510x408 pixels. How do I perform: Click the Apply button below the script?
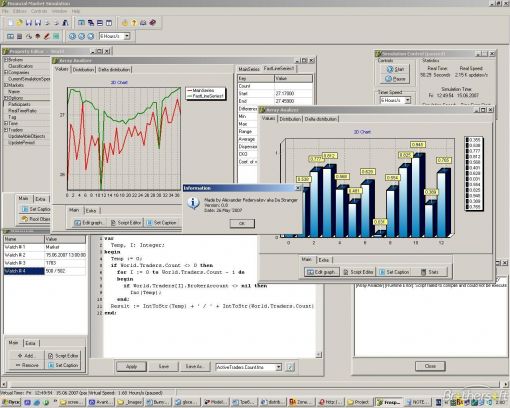[131, 366]
